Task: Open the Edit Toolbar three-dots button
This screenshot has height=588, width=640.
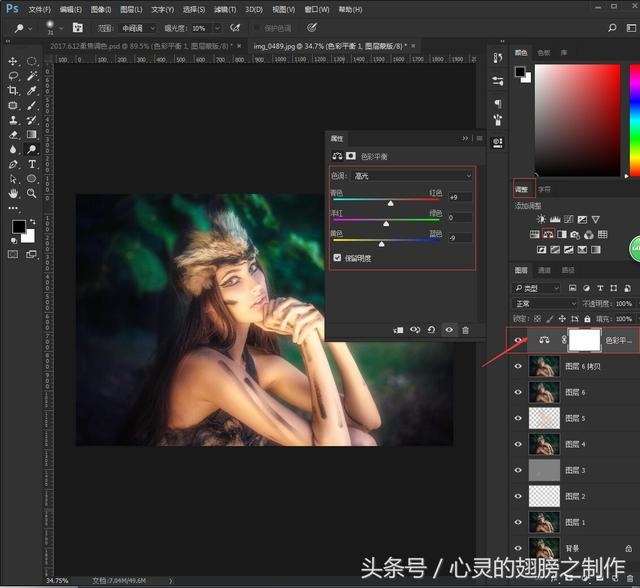Action: (x=13, y=208)
